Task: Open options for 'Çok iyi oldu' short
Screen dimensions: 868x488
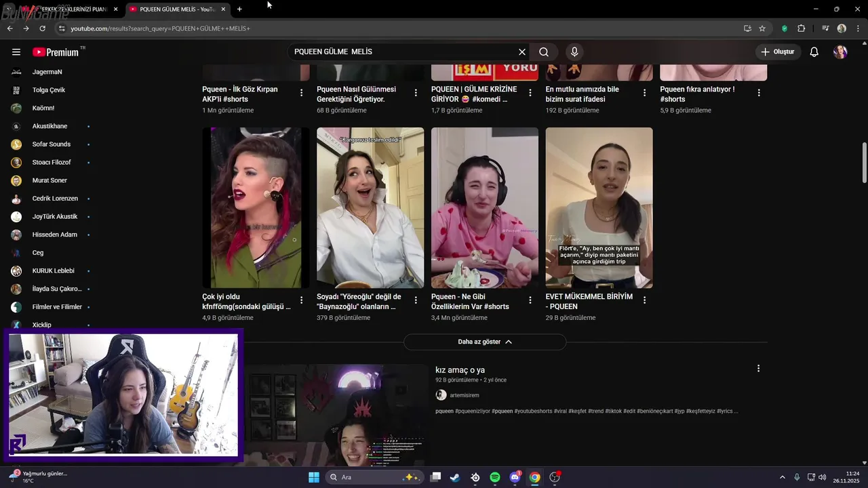Action: tap(301, 300)
